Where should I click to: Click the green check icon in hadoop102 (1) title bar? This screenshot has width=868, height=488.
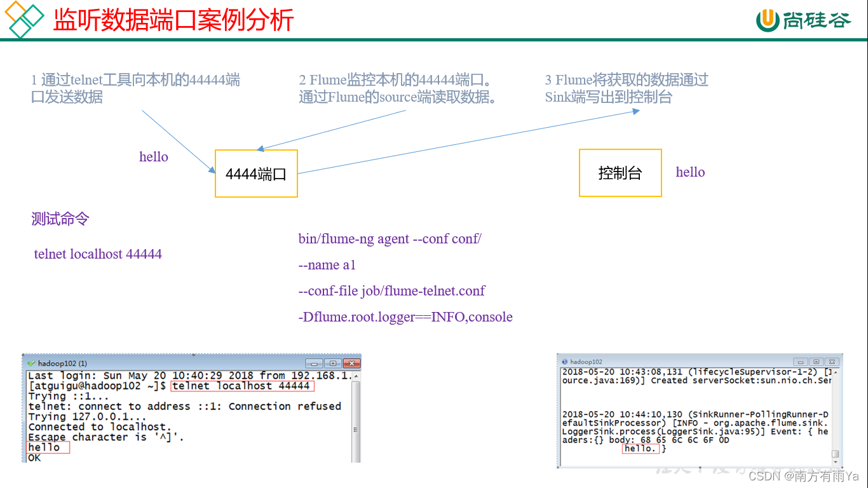pos(31,363)
